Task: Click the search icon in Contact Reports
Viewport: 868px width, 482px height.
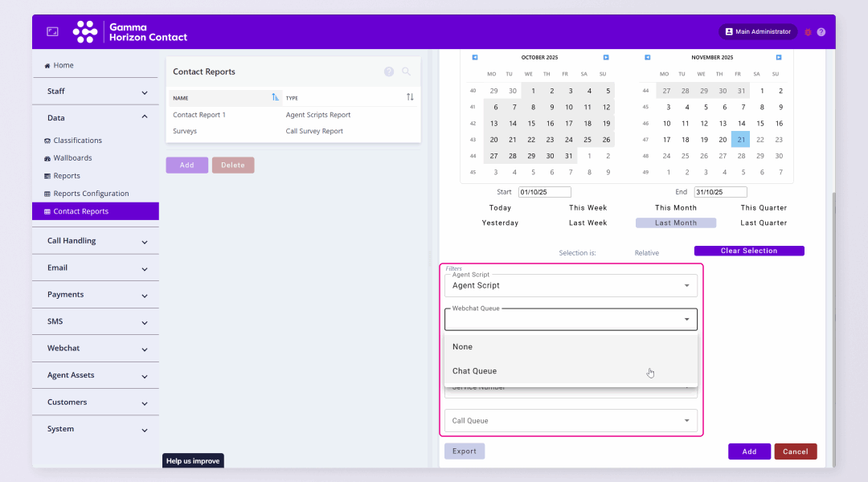Action: (x=406, y=71)
